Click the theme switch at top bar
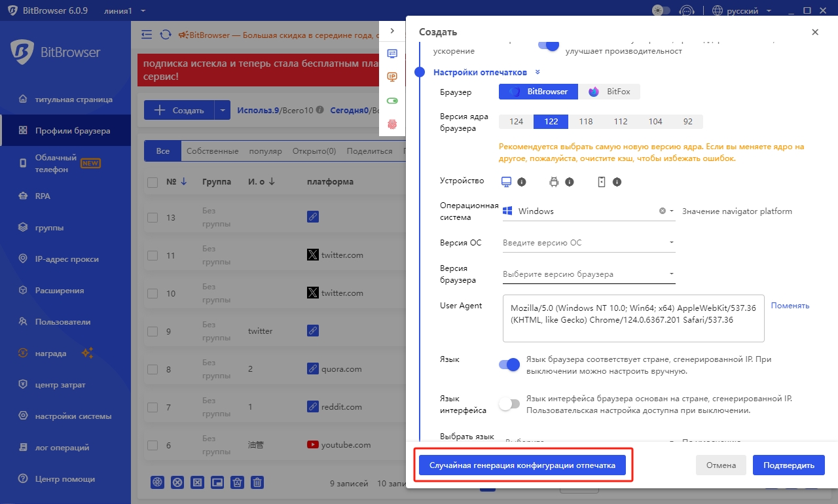The width and height of the screenshot is (838, 504). point(661,10)
